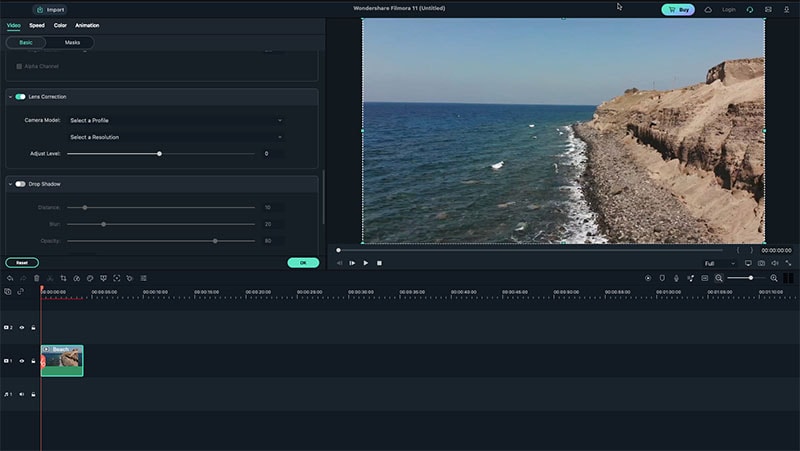
Task: Take a snapshot with camera icon
Action: 761,263
